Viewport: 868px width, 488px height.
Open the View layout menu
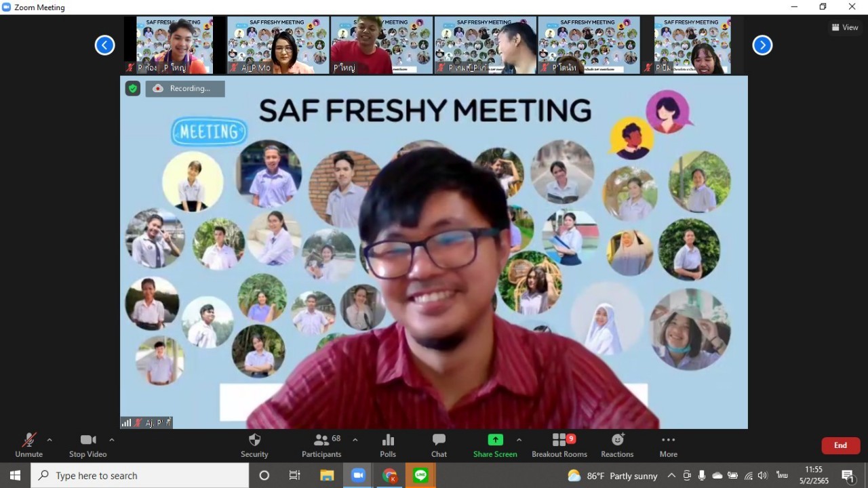tap(845, 27)
